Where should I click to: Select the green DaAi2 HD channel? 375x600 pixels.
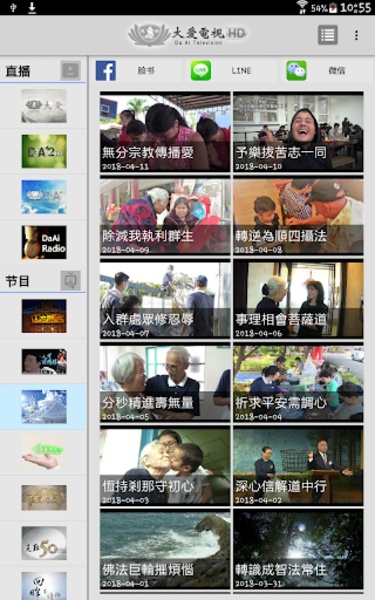coord(44,151)
